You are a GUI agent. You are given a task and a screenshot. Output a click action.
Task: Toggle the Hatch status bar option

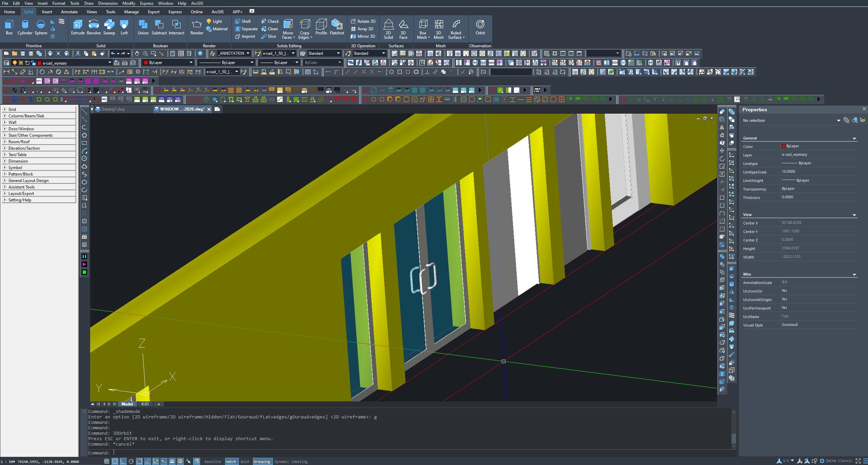(231, 462)
